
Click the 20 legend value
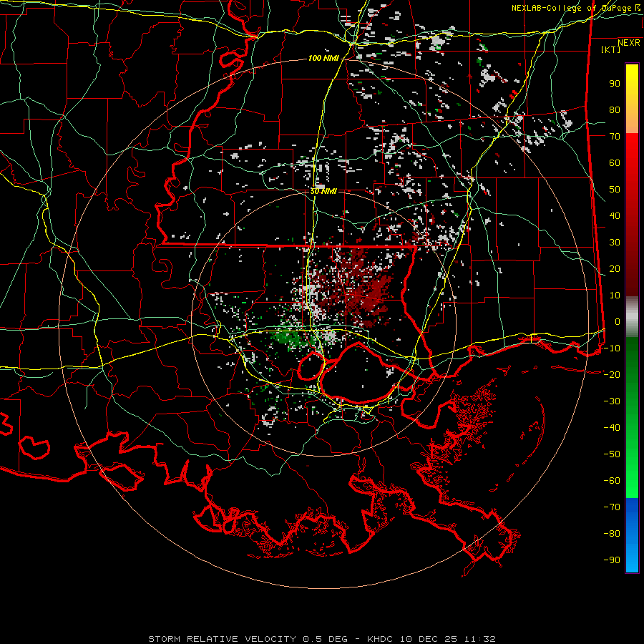(615, 268)
